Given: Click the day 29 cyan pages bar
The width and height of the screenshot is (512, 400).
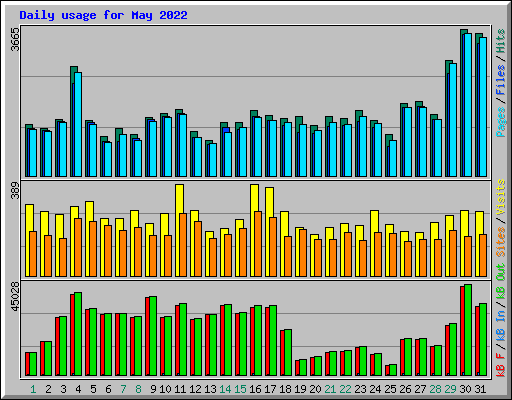Looking at the screenshot, I should click(x=453, y=120).
